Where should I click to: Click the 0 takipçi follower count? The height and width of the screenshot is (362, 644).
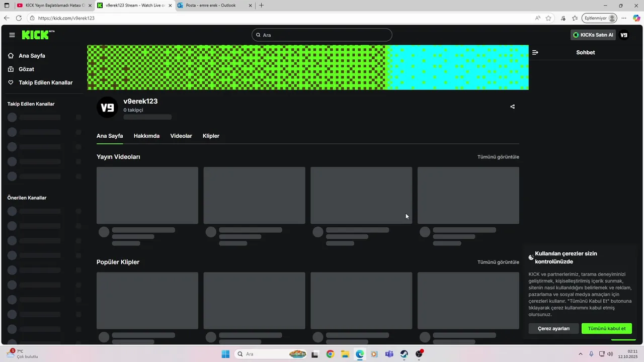pyautogui.click(x=133, y=110)
